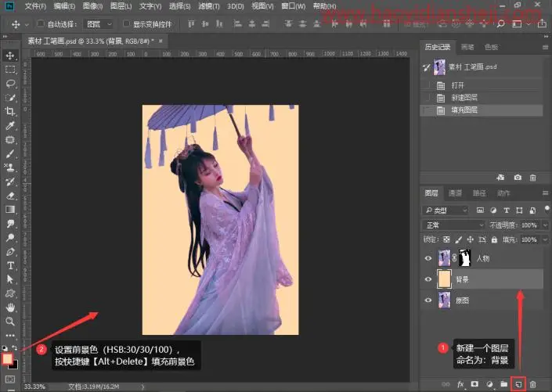Select the Horizontal Type tool
The image size is (552, 392).
pos(10,266)
